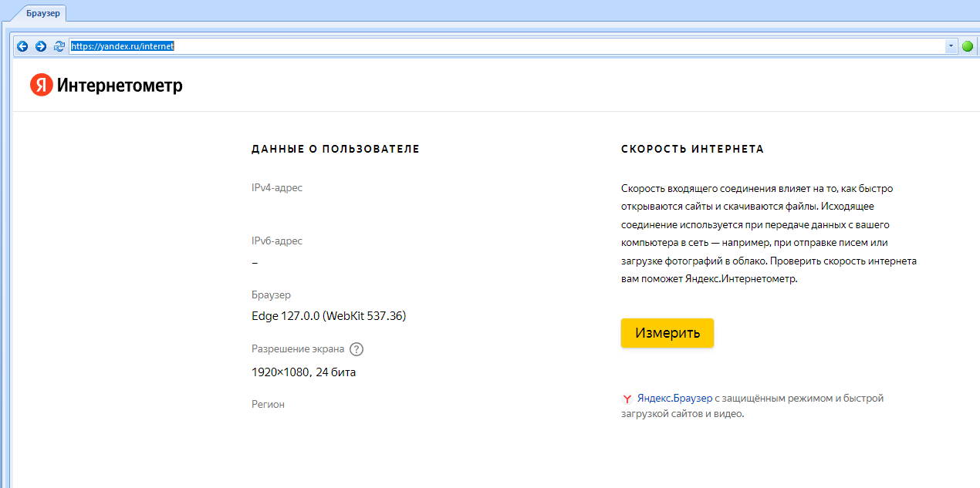Viewport: 980px width, 488px height.
Task: Go forward with the blue right arrow
Action: pos(41,46)
